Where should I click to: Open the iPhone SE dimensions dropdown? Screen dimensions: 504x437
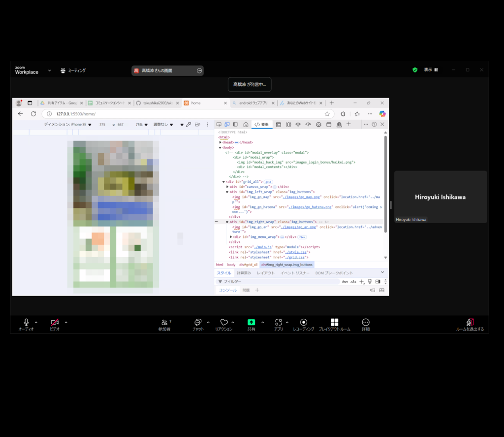68,125
